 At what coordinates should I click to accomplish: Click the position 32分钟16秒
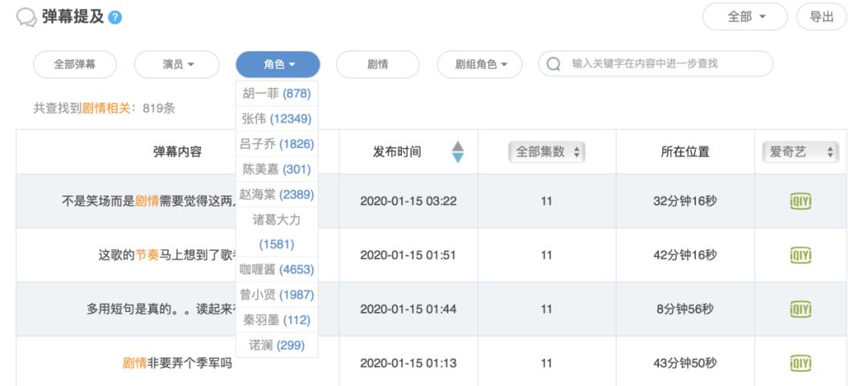pos(685,201)
